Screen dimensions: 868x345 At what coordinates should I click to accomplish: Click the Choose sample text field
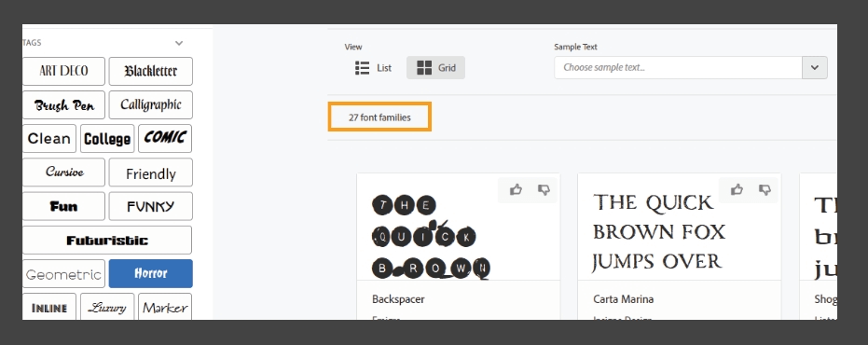pyautogui.click(x=678, y=67)
